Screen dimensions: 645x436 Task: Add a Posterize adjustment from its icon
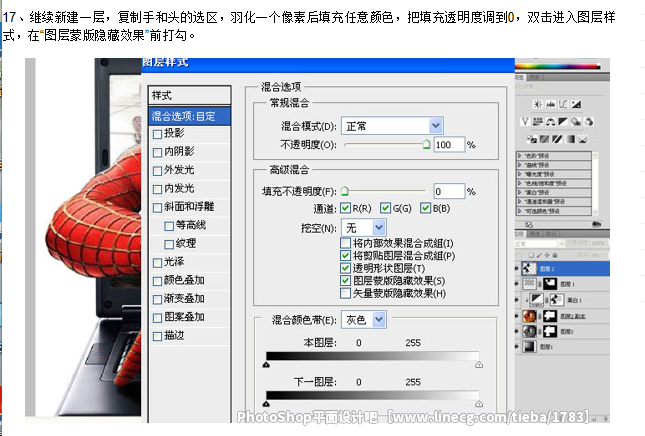tap(545, 139)
